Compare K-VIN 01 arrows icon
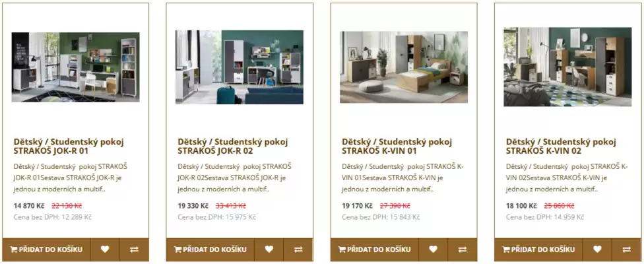This screenshot has width=644, height=264. coord(463,249)
